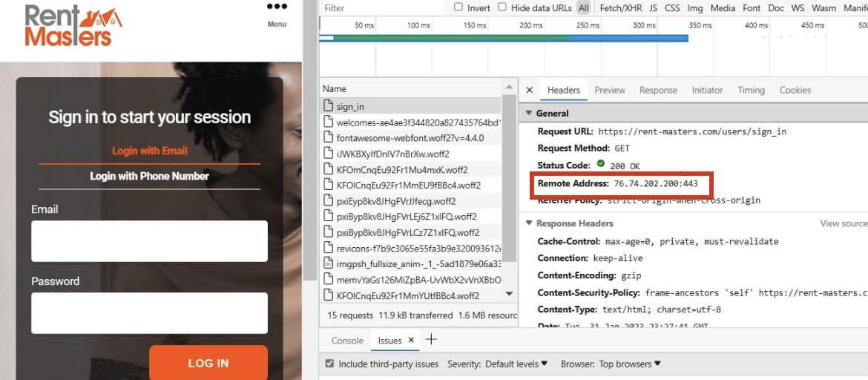Close the request details panel

point(529,90)
